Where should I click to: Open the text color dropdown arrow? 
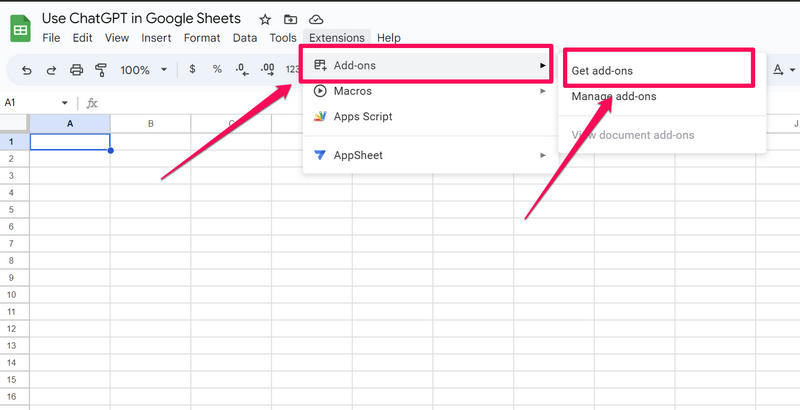point(792,70)
